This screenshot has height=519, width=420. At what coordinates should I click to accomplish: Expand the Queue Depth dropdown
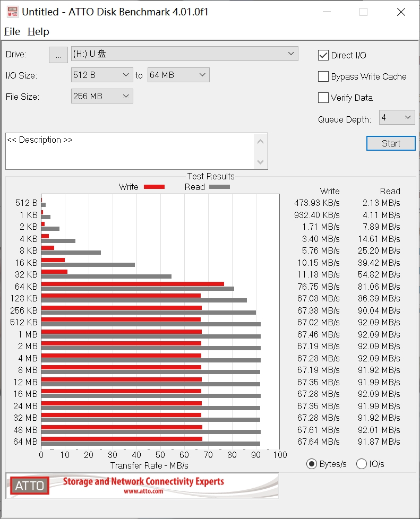tap(397, 117)
